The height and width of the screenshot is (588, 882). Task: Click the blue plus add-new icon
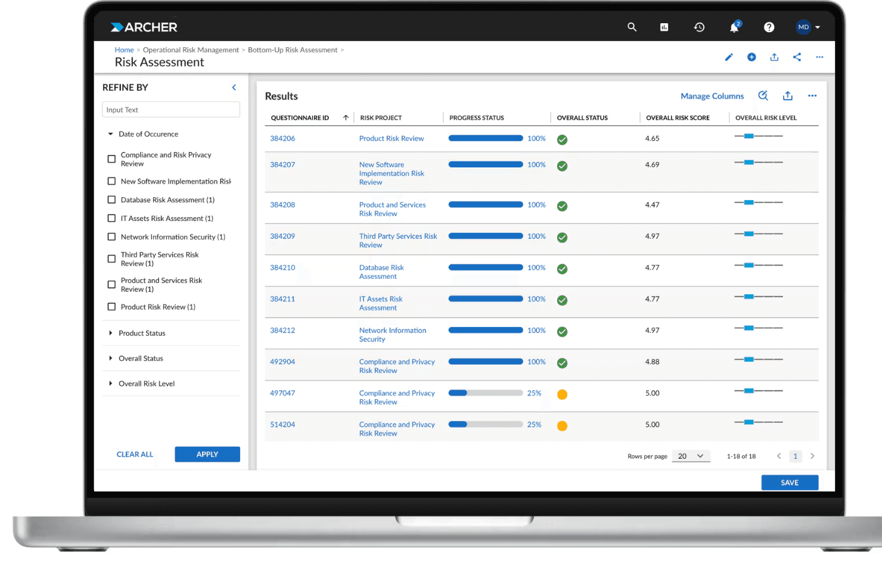point(751,57)
